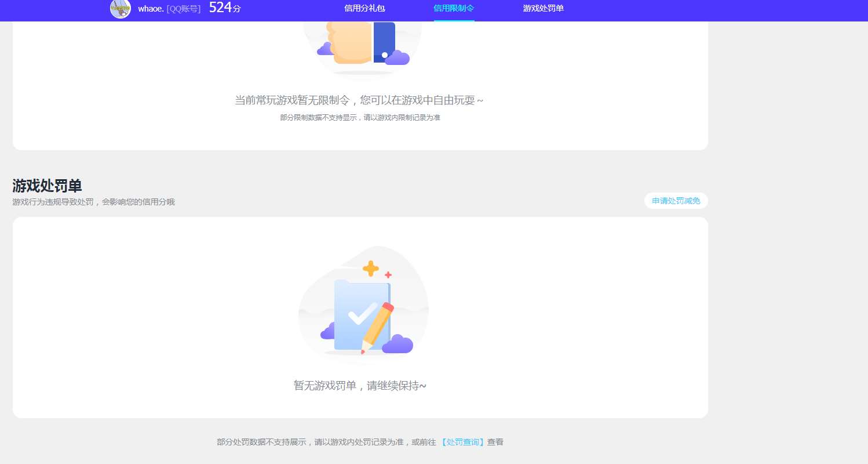This screenshot has height=464, width=868.
Task: Click the username whaoe. in header
Action: point(151,9)
